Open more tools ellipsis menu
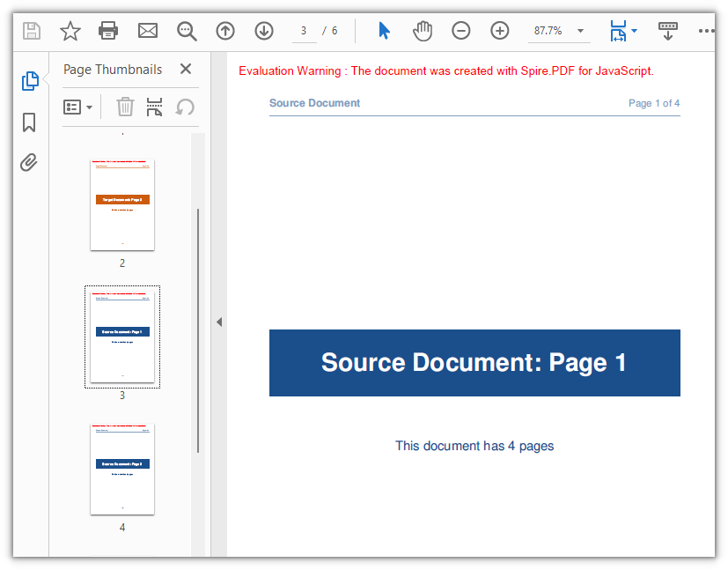This screenshot has height=570, width=728. click(x=707, y=31)
